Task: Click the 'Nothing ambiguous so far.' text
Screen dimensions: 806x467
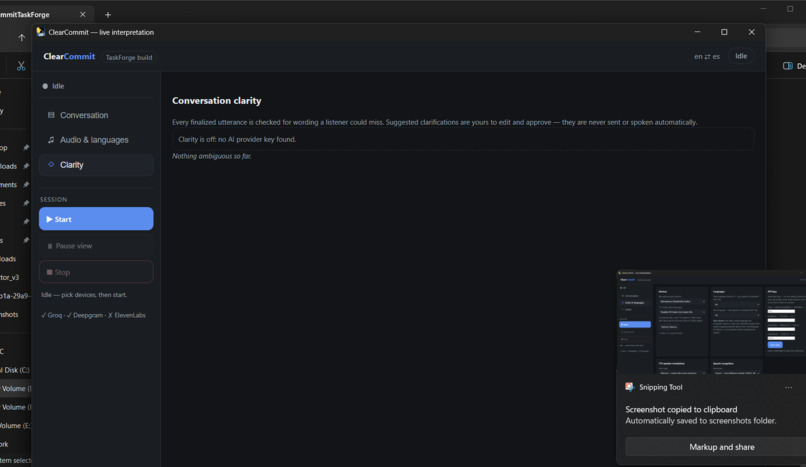Action: (212, 156)
